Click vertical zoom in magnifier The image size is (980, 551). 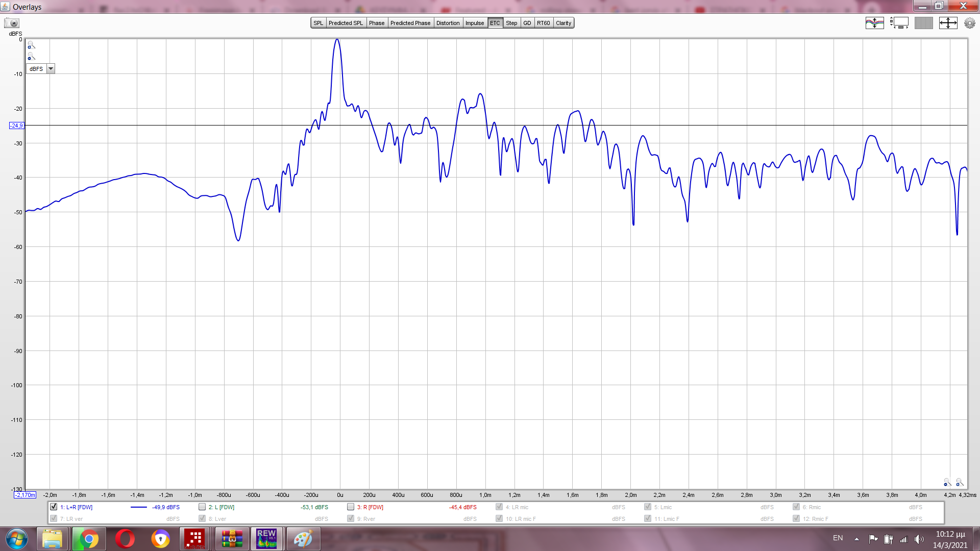pos(31,45)
